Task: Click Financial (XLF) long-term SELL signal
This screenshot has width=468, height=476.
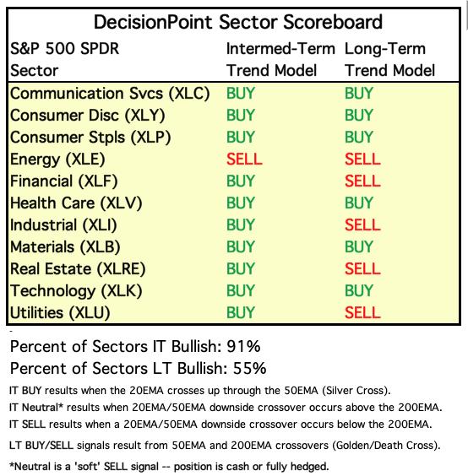Action: (x=362, y=181)
